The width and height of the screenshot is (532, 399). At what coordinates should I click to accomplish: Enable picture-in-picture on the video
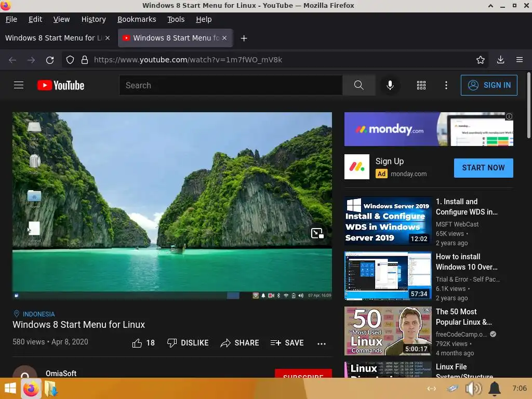click(x=317, y=233)
